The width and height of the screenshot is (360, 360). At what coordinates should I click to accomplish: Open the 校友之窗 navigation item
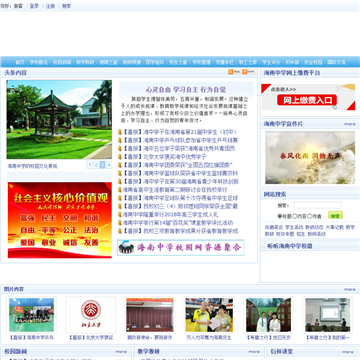178,62
